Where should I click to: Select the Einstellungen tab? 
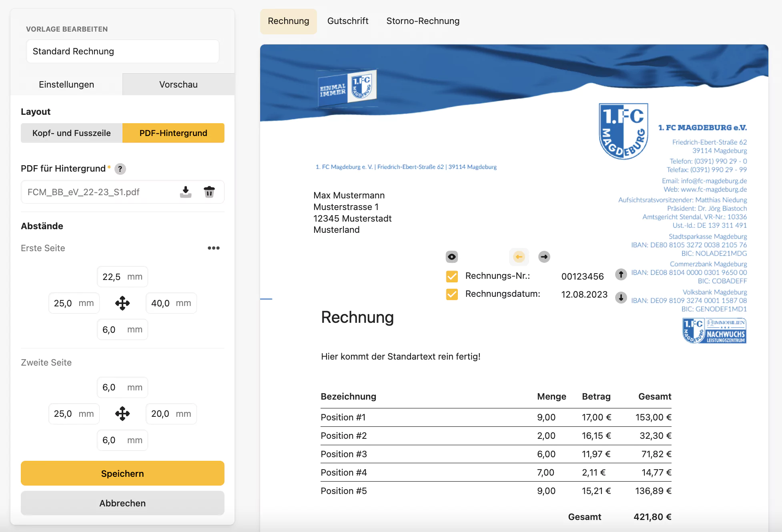pyautogui.click(x=66, y=84)
